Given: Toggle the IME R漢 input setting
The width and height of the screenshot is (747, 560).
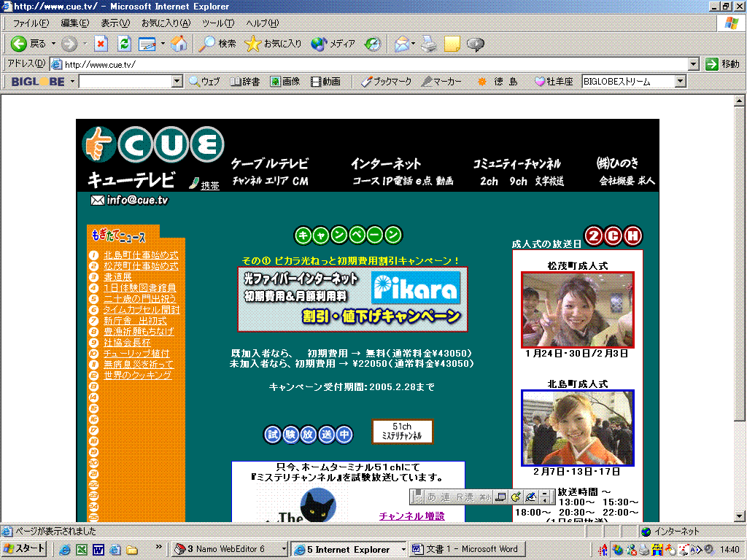Looking at the screenshot, I should coord(465,497).
